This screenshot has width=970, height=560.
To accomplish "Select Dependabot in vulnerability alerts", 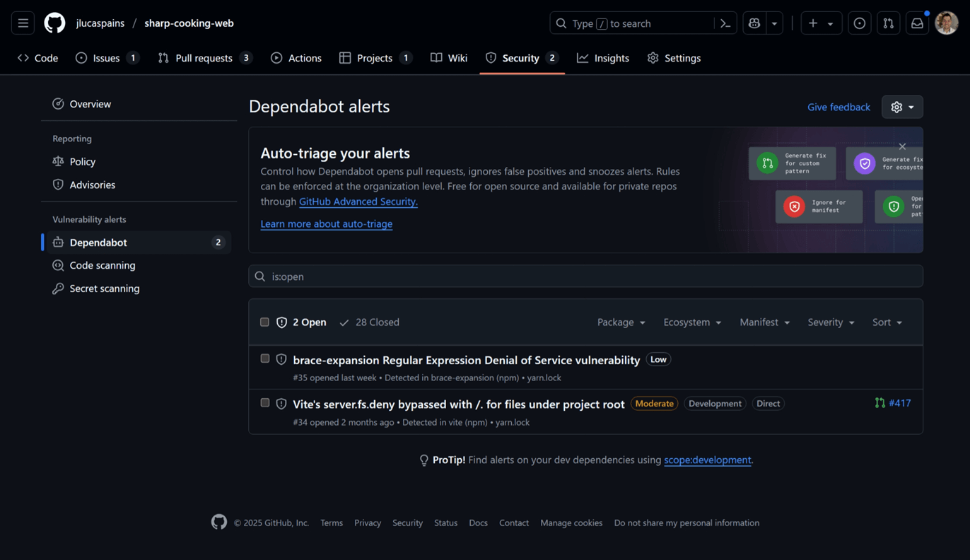I will point(139,243).
